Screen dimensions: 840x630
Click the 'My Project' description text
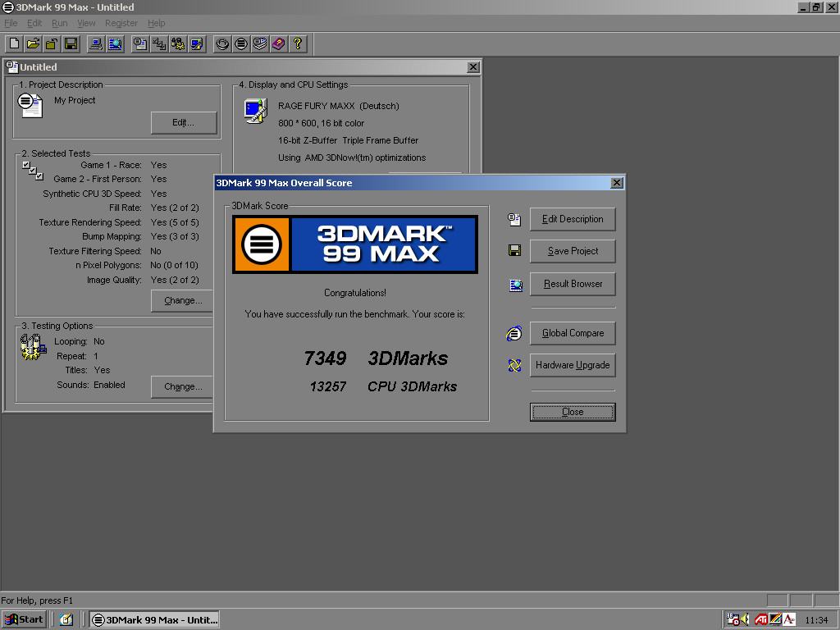(75, 100)
